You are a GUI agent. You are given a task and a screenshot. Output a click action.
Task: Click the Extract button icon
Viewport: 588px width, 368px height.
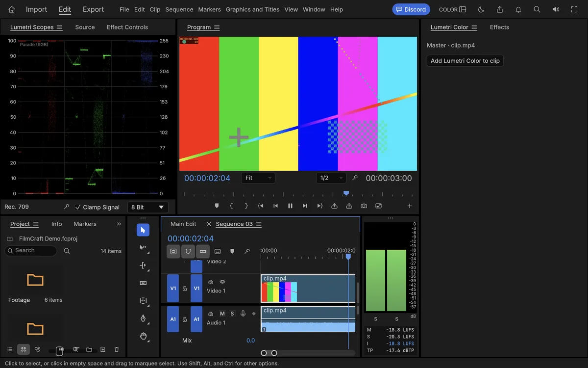(x=349, y=206)
